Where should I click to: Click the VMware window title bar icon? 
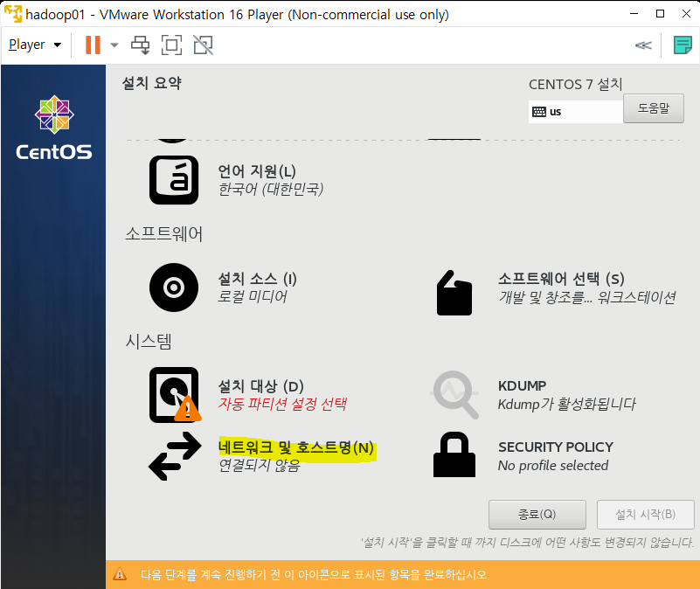point(13,14)
